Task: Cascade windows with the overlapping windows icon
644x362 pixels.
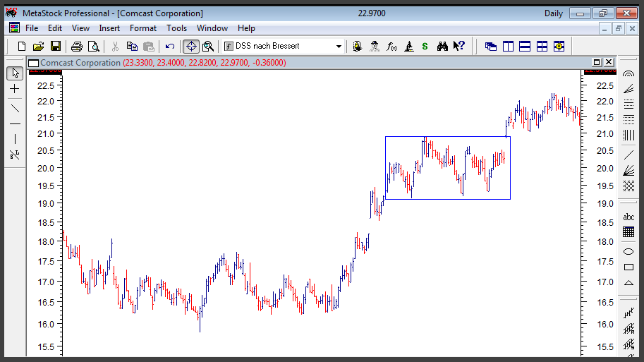Action: (491, 47)
